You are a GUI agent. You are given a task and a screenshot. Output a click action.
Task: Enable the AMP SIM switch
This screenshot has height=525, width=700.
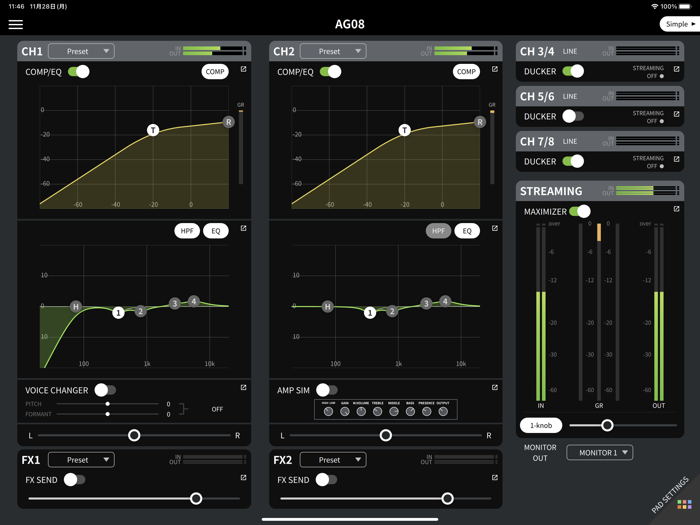pos(327,390)
